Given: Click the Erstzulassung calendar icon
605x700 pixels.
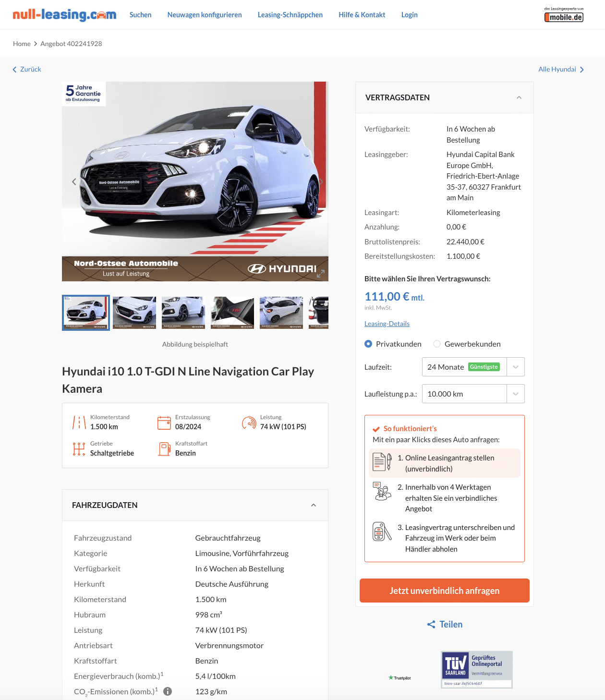Looking at the screenshot, I should (164, 422).
